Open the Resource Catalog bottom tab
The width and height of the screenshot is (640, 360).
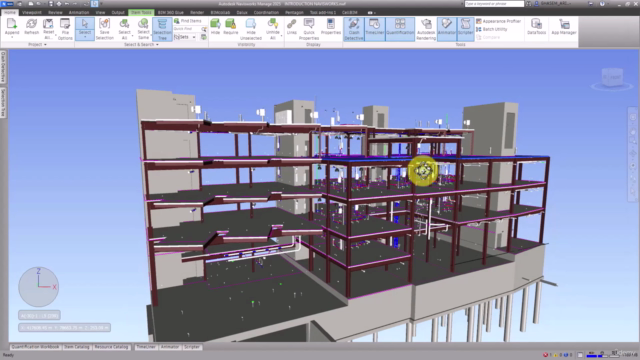pos(111,347)
